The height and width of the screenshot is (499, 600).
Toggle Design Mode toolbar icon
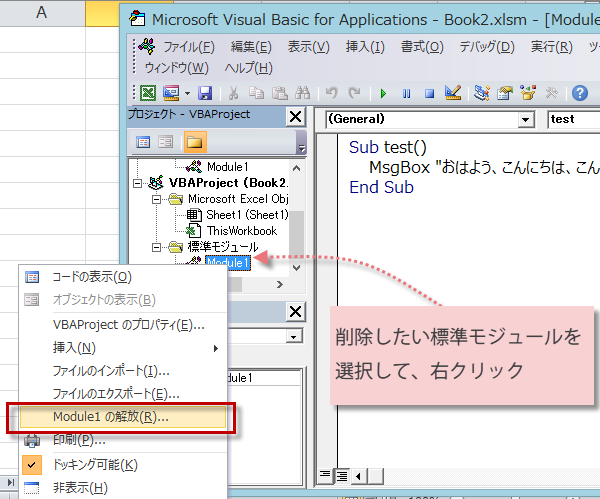tap(452, 94)
